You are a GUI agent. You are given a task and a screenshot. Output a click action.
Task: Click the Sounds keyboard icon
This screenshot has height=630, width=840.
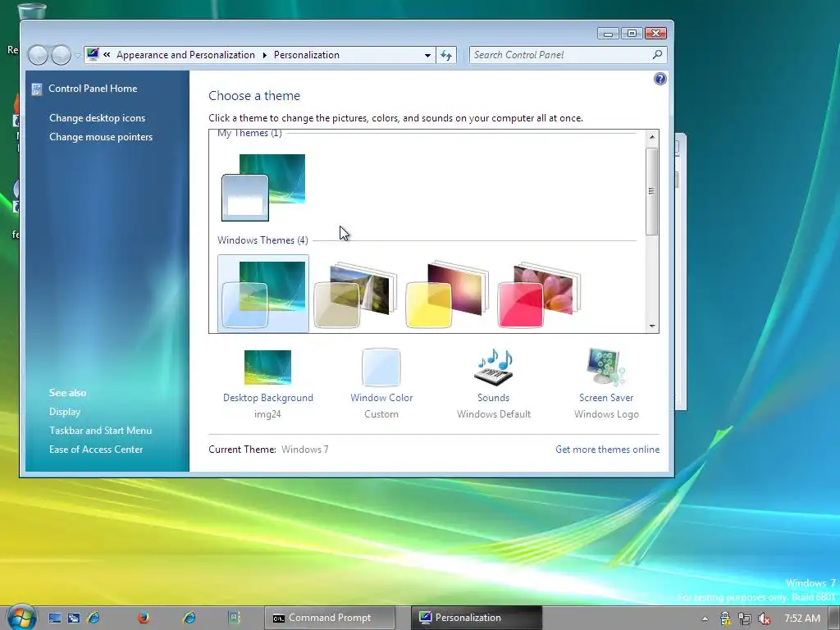[493, 367]
